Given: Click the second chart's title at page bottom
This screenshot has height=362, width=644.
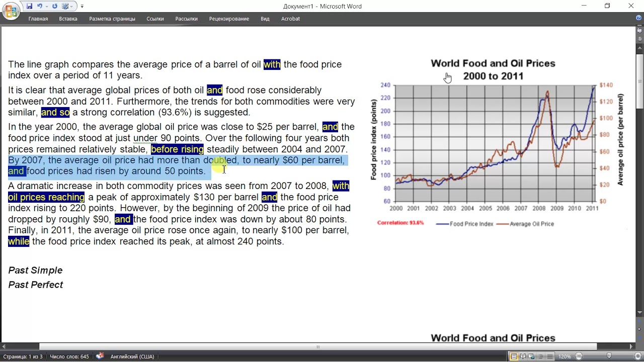Looking at the screenshot, I should point(493,338).
